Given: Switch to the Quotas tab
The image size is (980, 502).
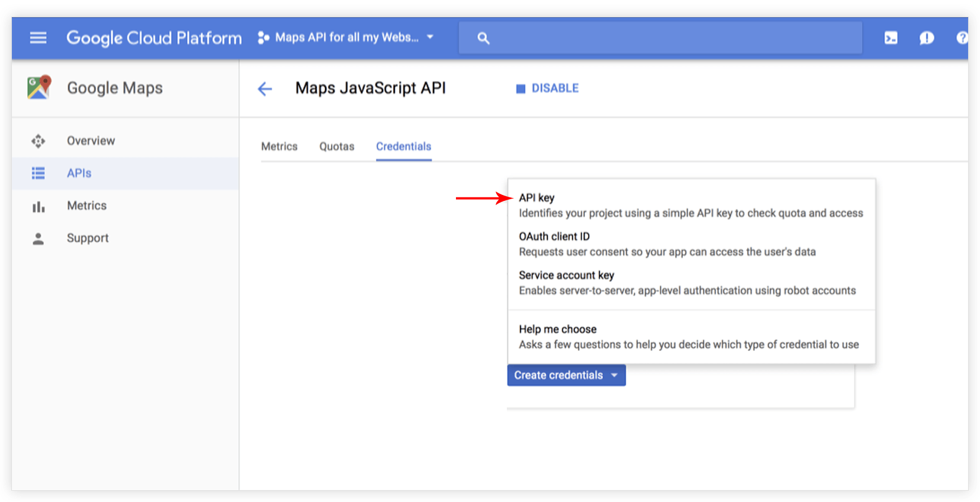Looking at the screenshot, I should pyautogui.click(x=336, y=146).
